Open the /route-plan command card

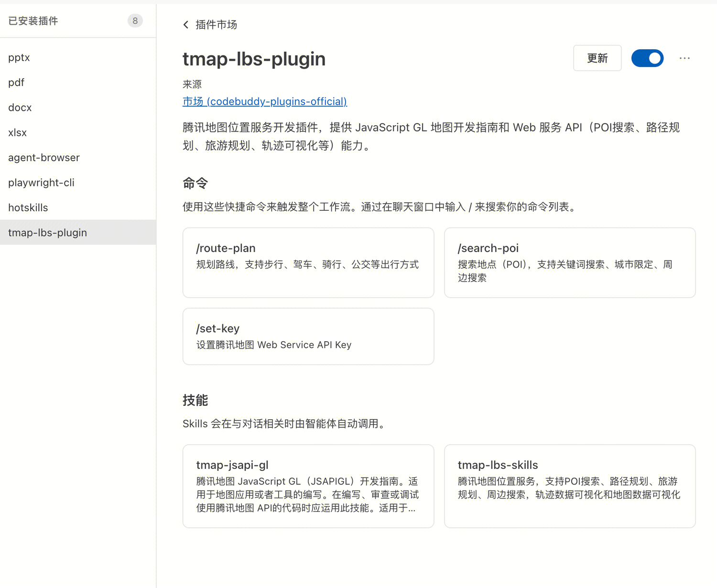[308, 262]
